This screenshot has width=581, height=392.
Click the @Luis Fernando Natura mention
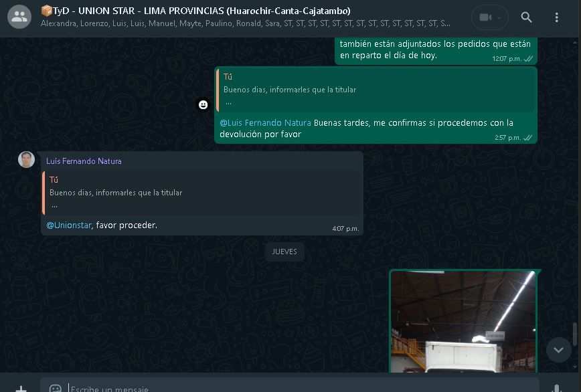click(265, 123)
